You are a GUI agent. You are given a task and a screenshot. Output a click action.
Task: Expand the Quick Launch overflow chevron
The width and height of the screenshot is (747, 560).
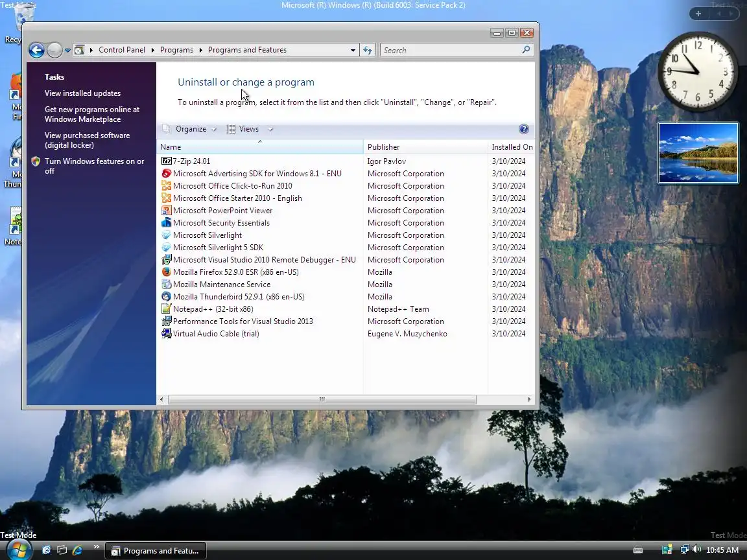coord(96,546)
